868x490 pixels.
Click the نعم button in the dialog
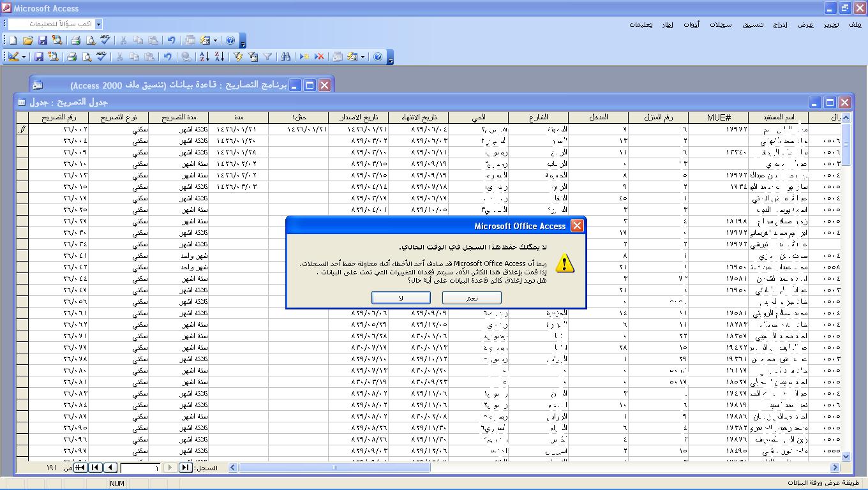point(472,298)
